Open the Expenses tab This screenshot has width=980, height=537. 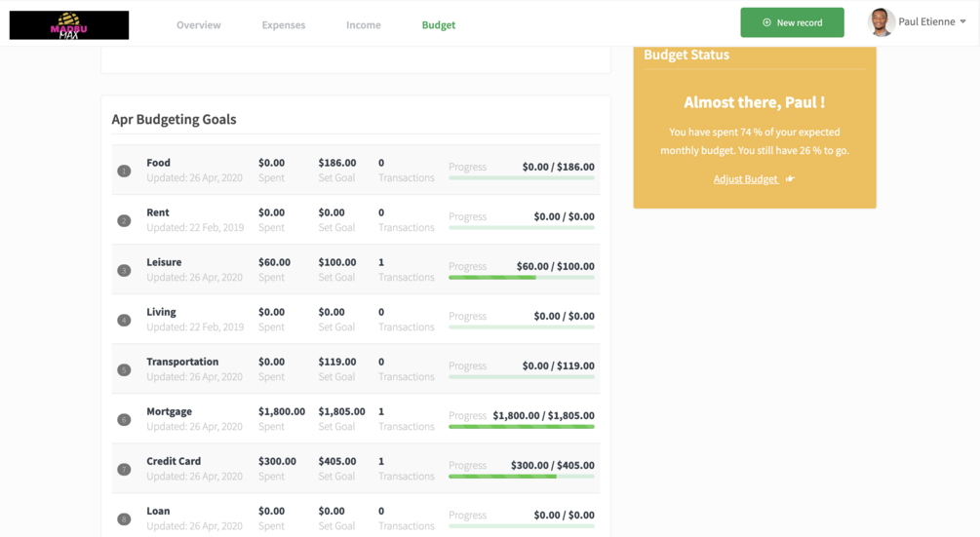pos(284,25)
